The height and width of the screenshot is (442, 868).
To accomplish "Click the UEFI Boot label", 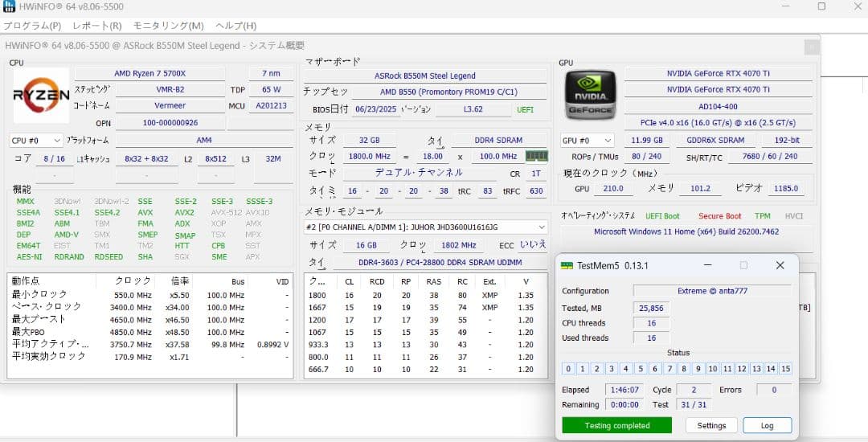I will [662, 216].
